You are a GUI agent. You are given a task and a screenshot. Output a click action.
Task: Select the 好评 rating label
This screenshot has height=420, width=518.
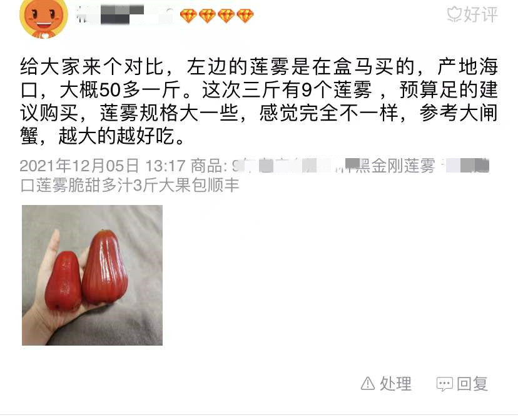(480, 14)
